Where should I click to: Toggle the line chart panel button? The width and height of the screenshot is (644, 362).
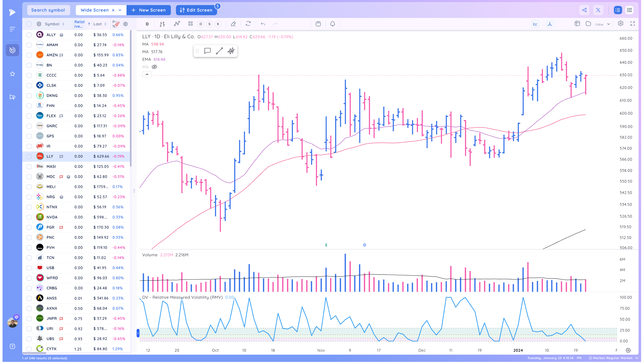(x=535, y=24)
